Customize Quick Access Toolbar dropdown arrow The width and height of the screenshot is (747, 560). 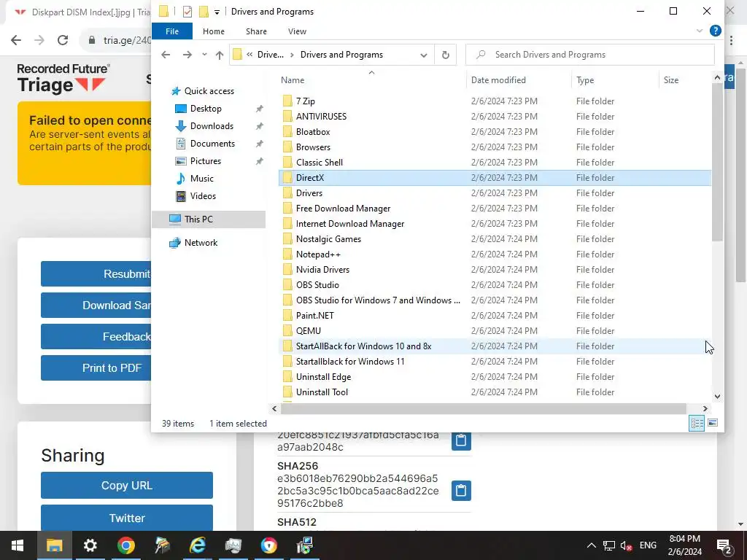coord(217,12)
